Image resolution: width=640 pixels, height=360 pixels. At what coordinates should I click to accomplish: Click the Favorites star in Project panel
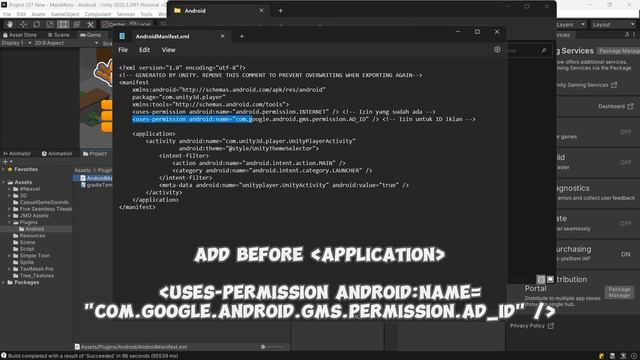point(10,169)
